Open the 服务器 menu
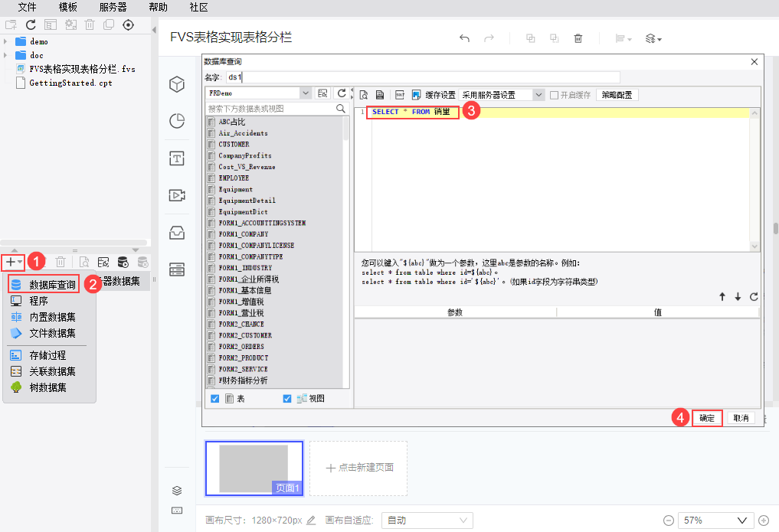The image size is (779, 532). click(x=113, y=7)
